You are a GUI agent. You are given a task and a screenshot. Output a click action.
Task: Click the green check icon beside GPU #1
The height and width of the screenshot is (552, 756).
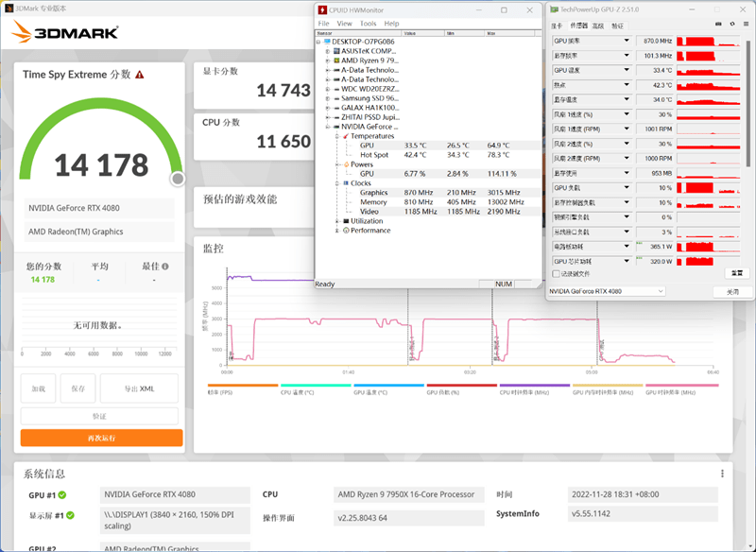coord(62,495)
